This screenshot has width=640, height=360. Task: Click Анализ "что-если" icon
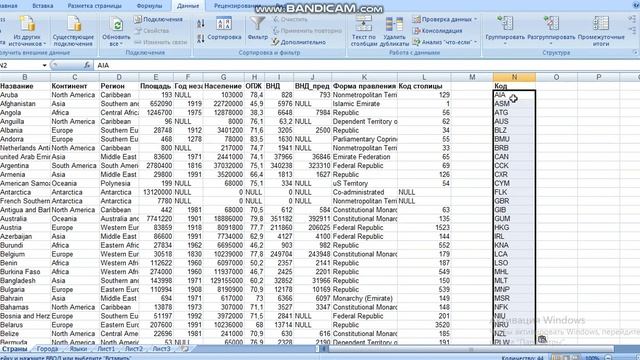point(416,42)
